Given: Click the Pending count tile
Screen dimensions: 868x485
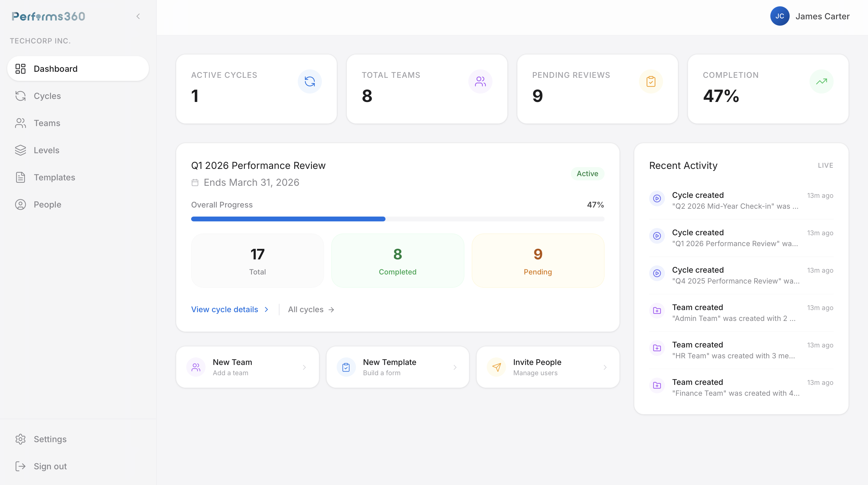Looking at the screenshot, I should click(x=537, y=260).
